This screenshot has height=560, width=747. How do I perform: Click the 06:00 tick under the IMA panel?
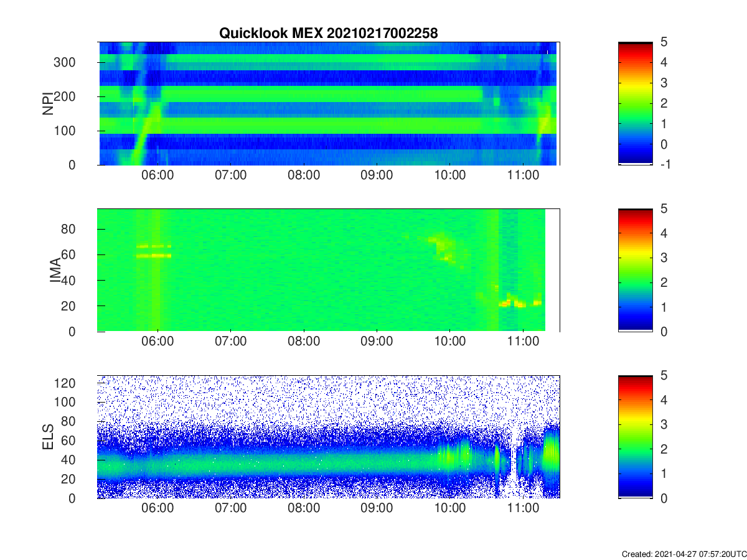(157, 342)
